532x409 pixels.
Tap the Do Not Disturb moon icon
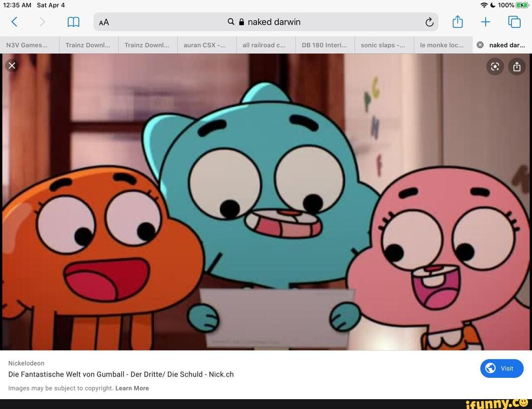point(493,5)
